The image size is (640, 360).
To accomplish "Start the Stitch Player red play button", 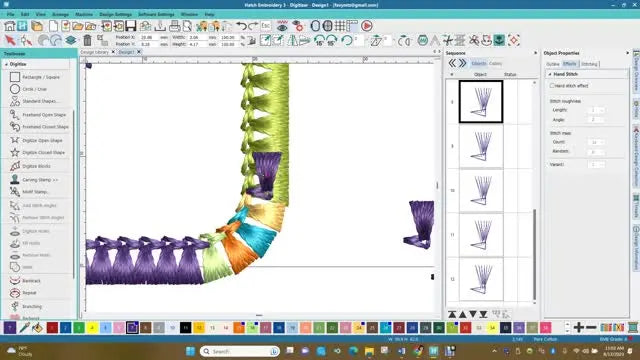I will tap(367, 26).
